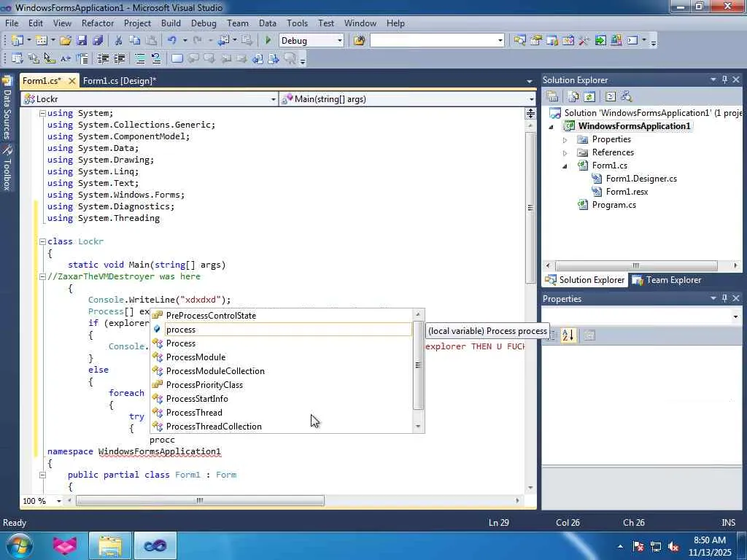
Task: Select ProcessThread in the IntelliSense list
Action: tap(194, 413)
